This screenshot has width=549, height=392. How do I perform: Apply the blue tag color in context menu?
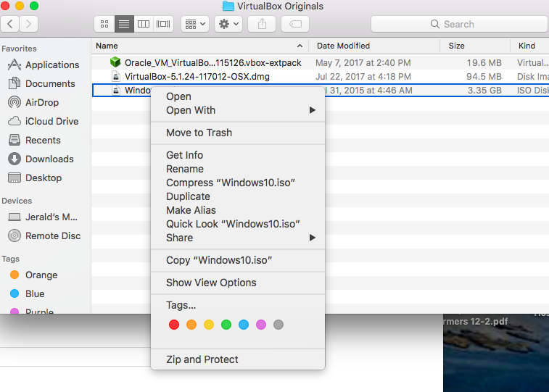pos(244,325)
